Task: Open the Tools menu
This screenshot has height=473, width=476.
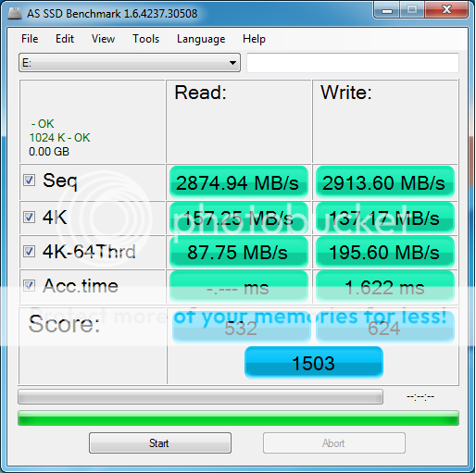Action: tap(145, 39)
